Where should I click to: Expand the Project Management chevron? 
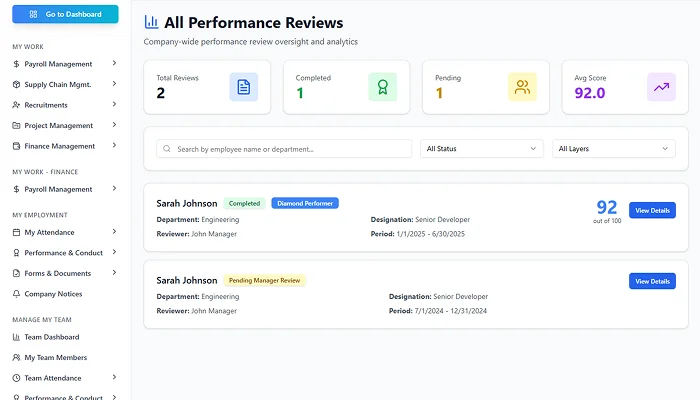114,125
